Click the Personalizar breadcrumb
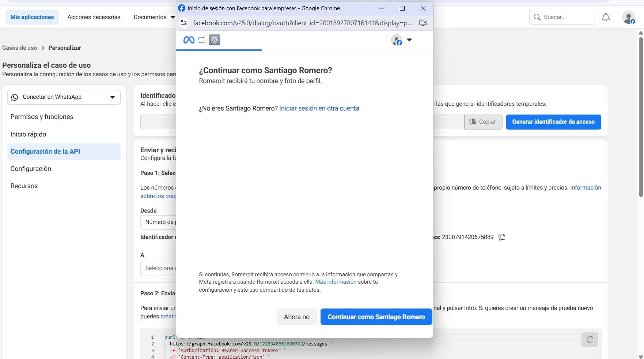The image size is (644, 359). click(65, 48)
